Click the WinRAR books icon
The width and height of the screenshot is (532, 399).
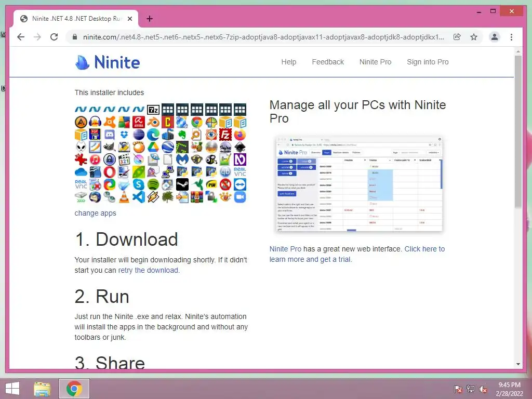196,197
